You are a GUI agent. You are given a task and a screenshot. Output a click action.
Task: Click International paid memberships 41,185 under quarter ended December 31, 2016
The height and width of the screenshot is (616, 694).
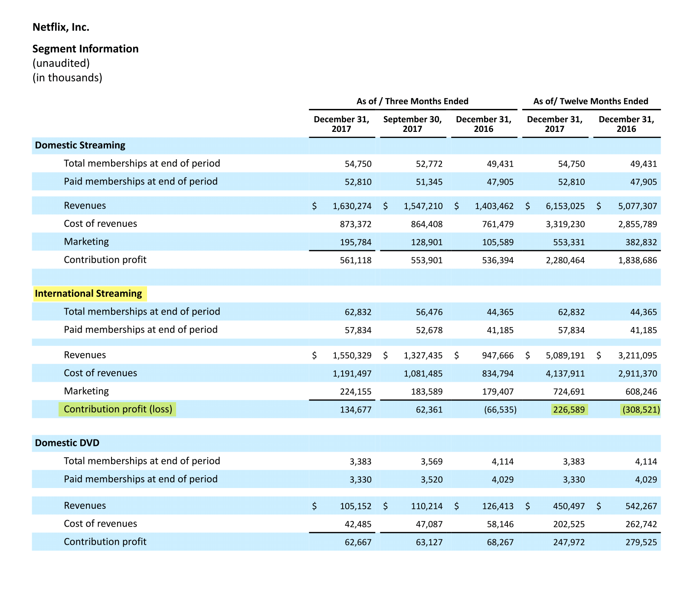(x=500, y=330)
